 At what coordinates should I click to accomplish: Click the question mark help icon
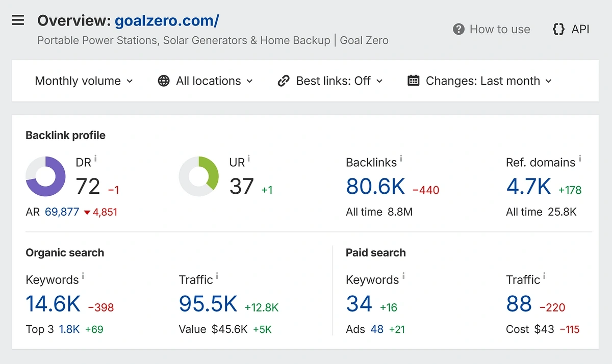(x=458, y=29)
